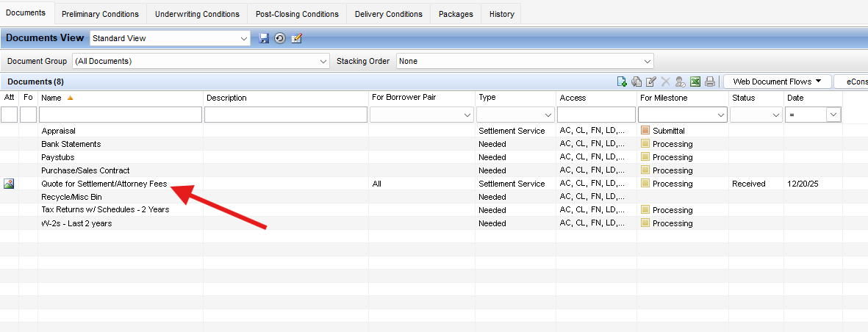Open the Status filter dropdown
This screenshot has width=868, height=332.
[775, 115]
